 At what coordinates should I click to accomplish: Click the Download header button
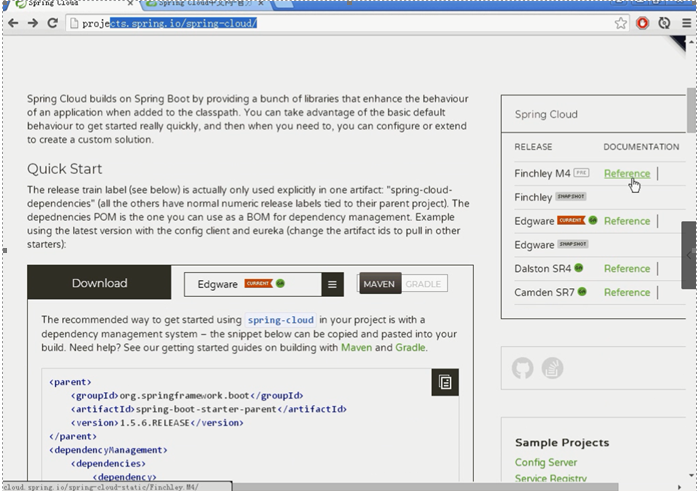tap(99, 283)
